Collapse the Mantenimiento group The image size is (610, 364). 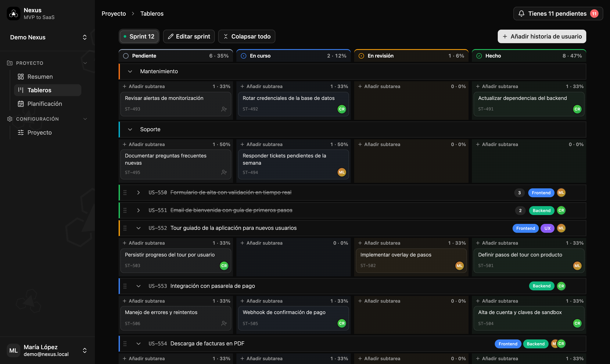[x=130, y=71]
